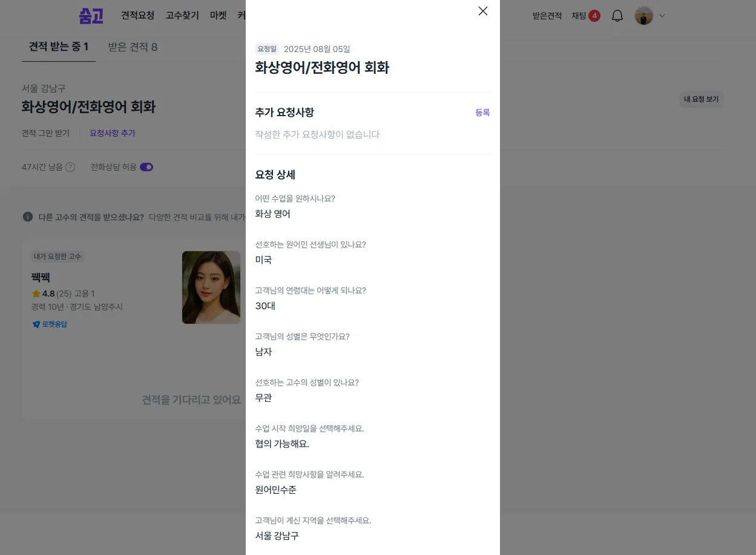Click the 요청일 date label badge

(x=267, y=49)
